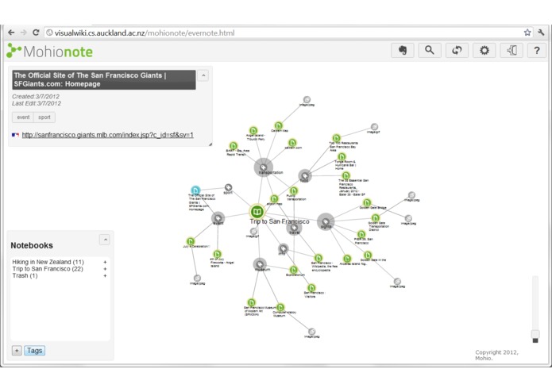Select the 4th of July Fireworks note
Screen dimensions: 552x392
tap(217, 254)
